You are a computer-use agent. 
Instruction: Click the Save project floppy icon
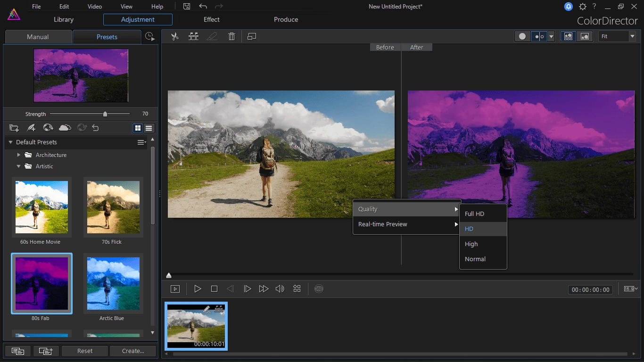[x=187, y=6]
